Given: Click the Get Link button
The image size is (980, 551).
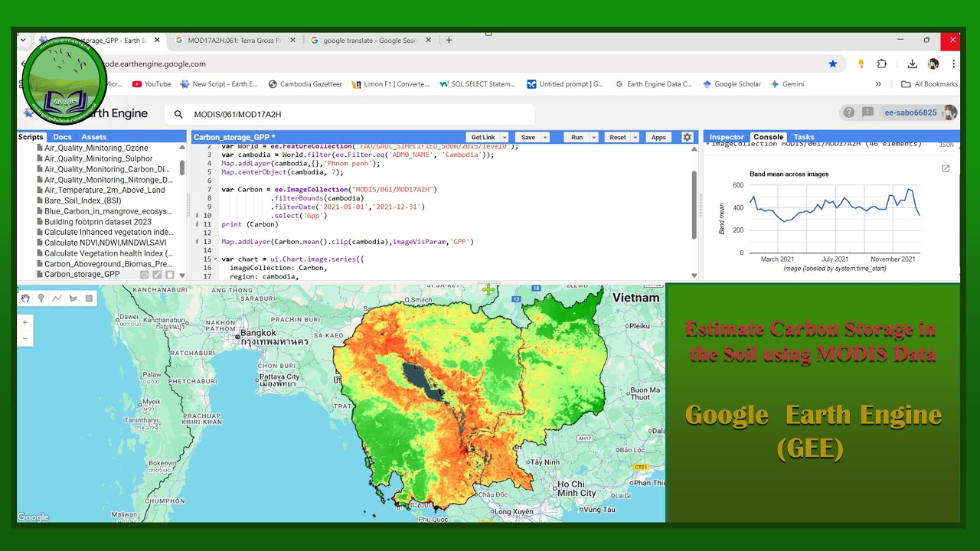Looking at the screenshot, I should 482,137.
